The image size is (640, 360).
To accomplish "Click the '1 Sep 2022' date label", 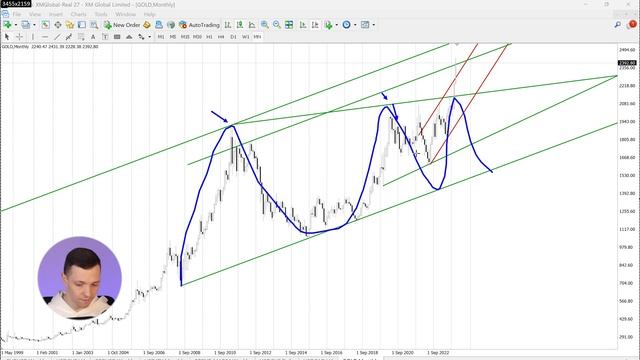I will click(x=438, y=352).
